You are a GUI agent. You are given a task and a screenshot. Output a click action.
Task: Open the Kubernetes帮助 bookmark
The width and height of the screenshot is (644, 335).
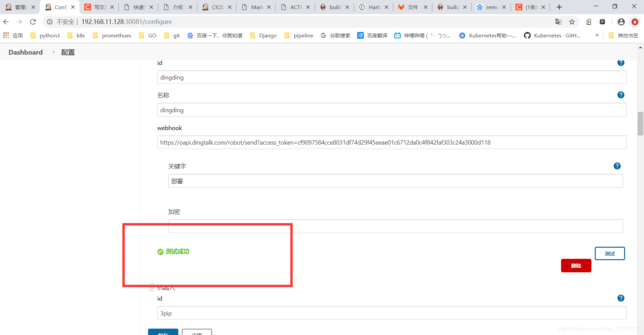tap(488, 35)
